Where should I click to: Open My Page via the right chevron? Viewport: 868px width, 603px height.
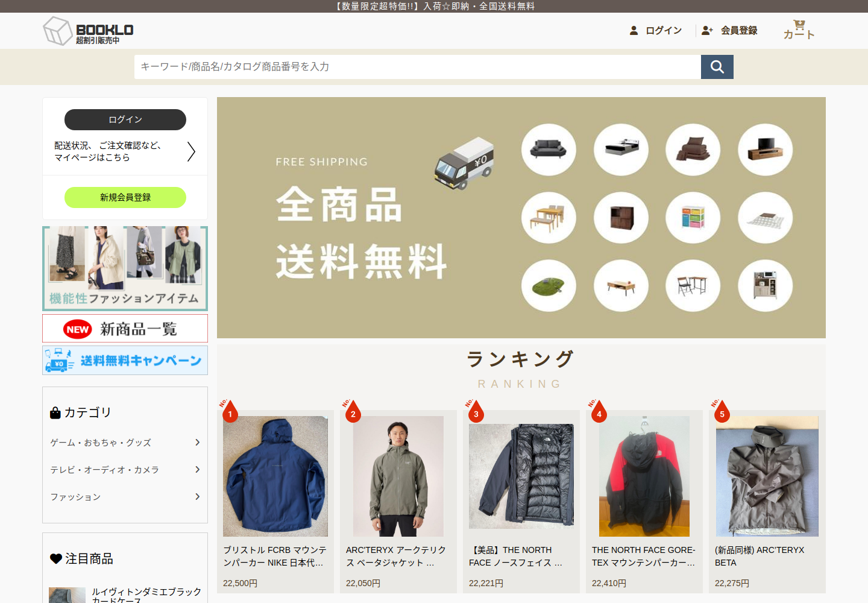point(191,151)
